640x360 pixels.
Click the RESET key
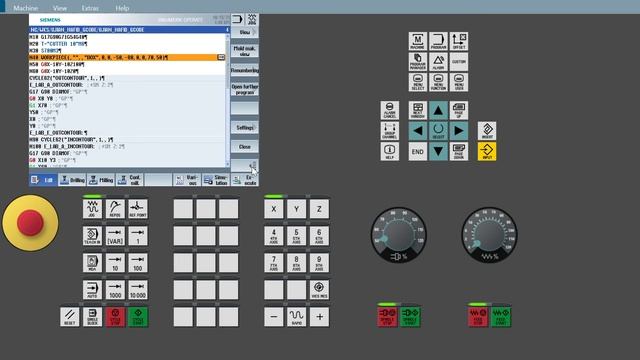click(70, 317)
